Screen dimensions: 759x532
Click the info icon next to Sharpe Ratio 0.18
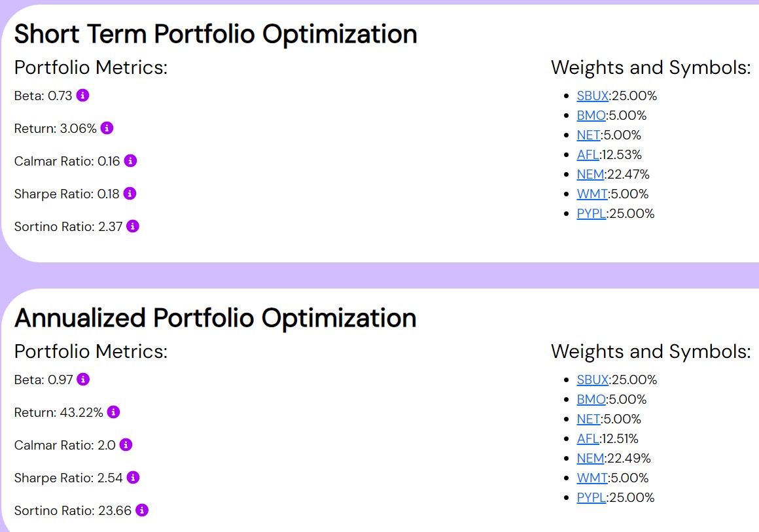[x=130, y=194]
